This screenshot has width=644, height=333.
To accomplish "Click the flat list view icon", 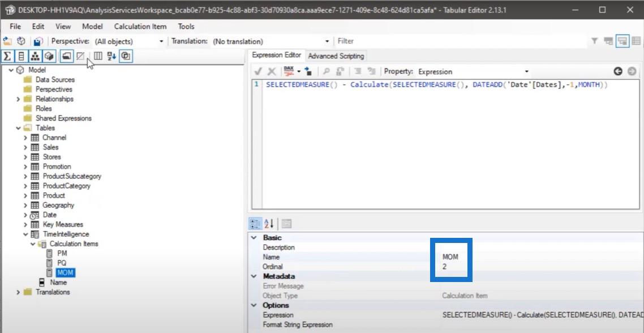I will 636,41.
